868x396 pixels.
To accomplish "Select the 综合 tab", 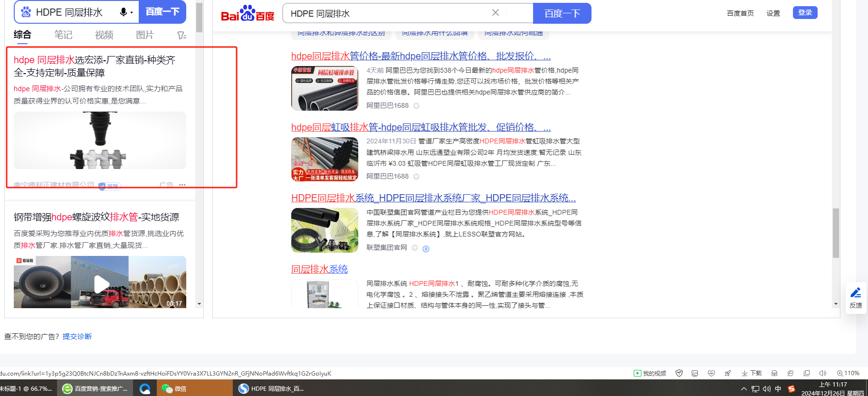I will [x=22, y=35].
